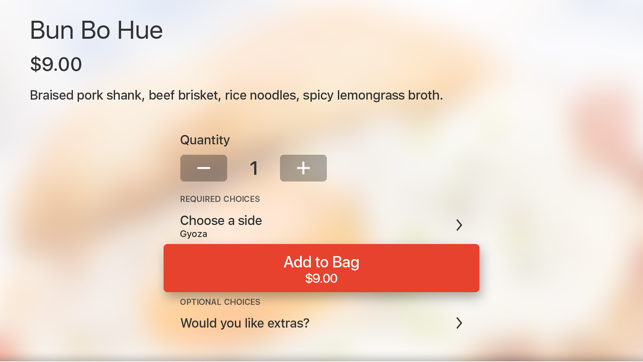The width and height of the screenshot is (643, 362).
Task: Select the quantity value 1
Action: click(x=254, y=168)
